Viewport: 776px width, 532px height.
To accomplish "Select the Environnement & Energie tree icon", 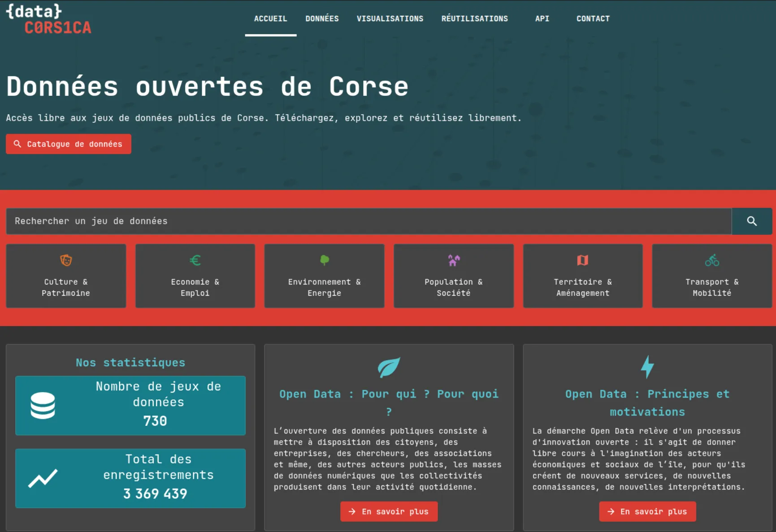I will click(325, 260).
